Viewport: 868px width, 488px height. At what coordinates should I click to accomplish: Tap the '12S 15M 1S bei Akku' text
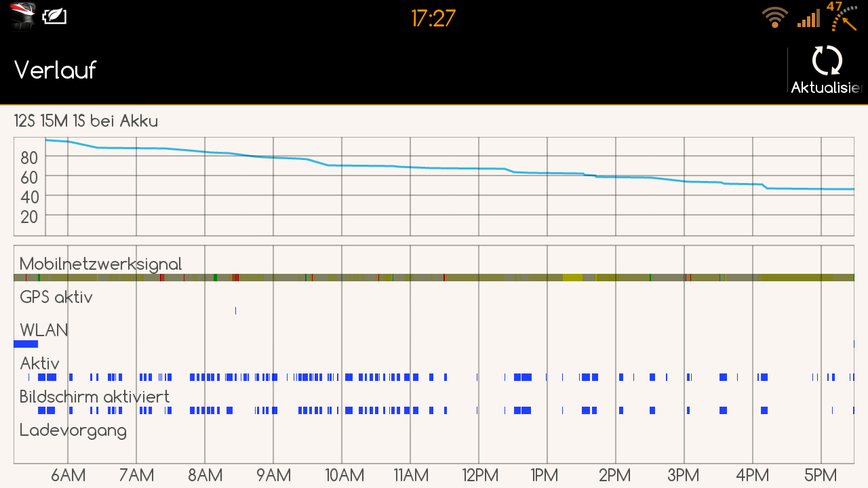[x=86, y=121]
